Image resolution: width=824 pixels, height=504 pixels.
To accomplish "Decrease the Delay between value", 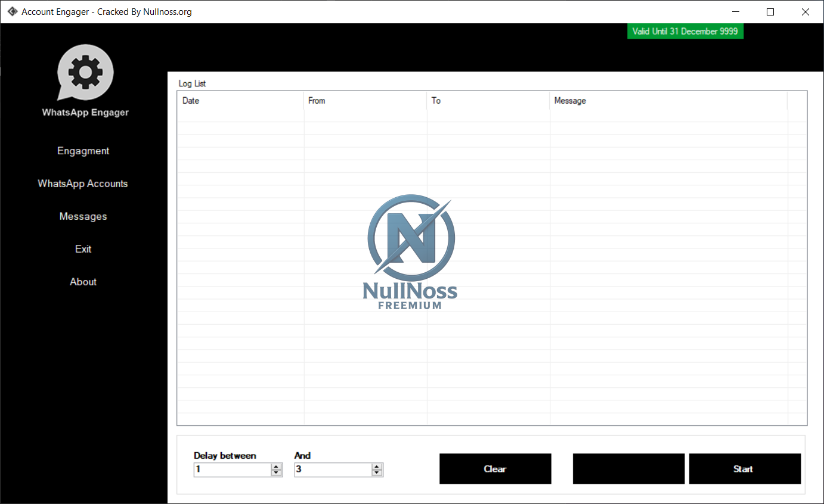I will click(276, 472).
